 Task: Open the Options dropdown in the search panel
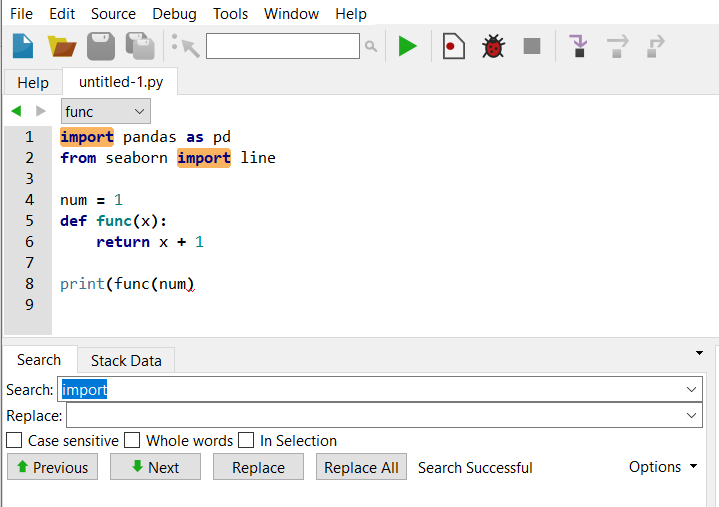663,467
